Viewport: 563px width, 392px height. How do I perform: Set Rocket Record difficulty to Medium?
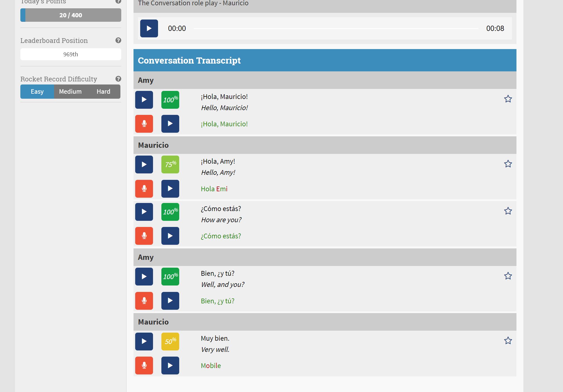pyautogui.click(x=70, y=92)
